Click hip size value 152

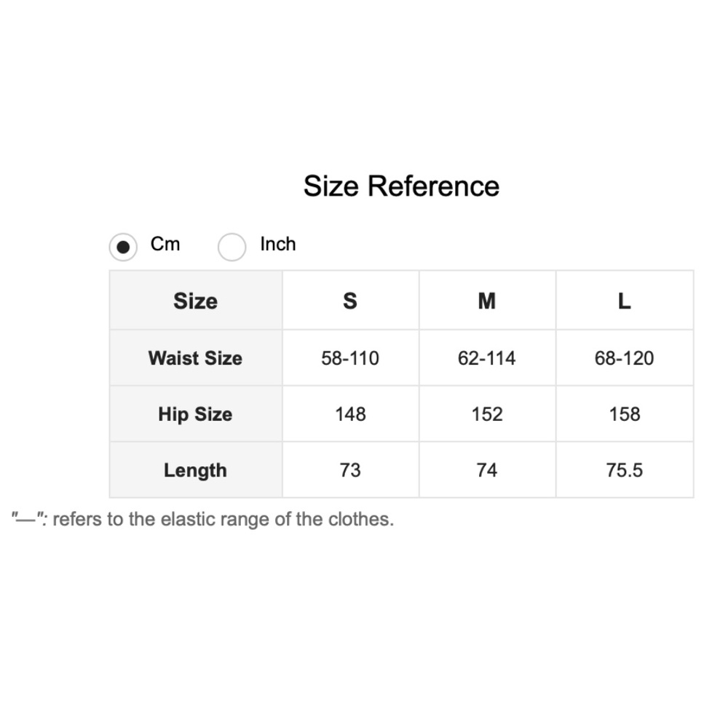pos(487,414)
